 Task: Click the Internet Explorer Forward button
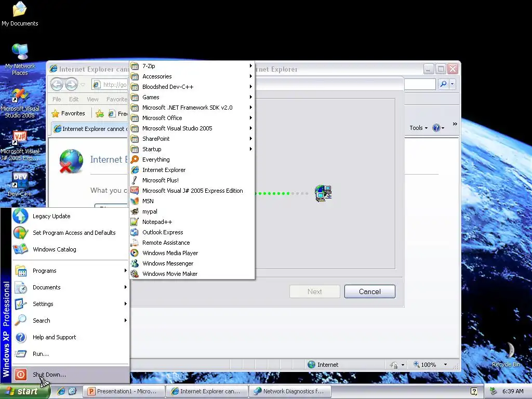(71, 84)
